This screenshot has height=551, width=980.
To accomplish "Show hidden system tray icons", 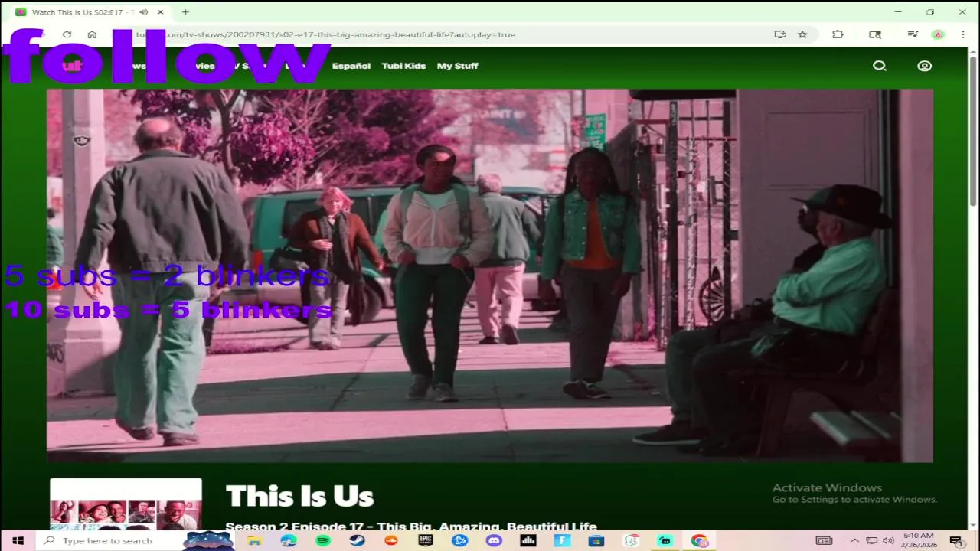I will [854, 540].
